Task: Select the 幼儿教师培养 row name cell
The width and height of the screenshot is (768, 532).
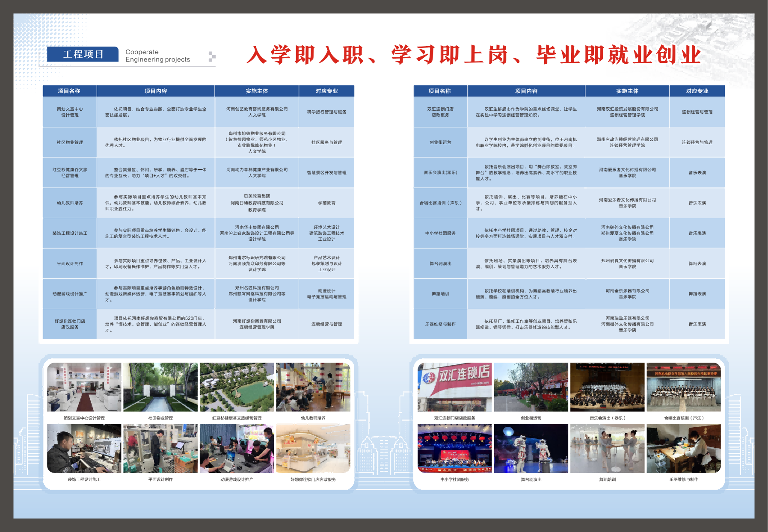Action: (70, 203)
